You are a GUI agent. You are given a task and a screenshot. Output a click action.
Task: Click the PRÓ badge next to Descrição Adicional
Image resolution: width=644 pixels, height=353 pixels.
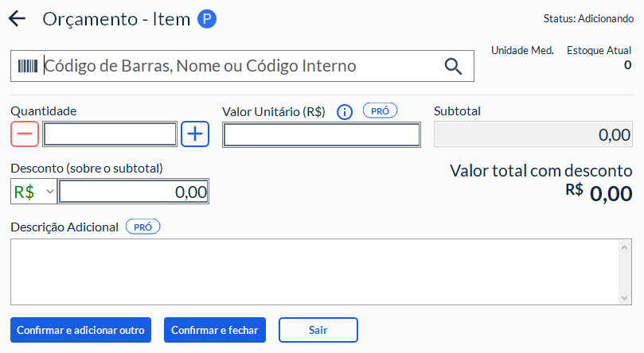143,227
